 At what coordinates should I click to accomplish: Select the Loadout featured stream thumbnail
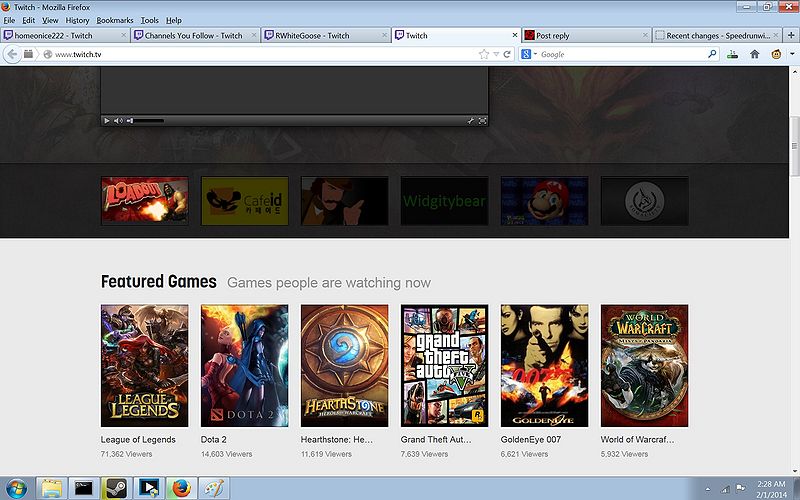(x=144, y=201)
